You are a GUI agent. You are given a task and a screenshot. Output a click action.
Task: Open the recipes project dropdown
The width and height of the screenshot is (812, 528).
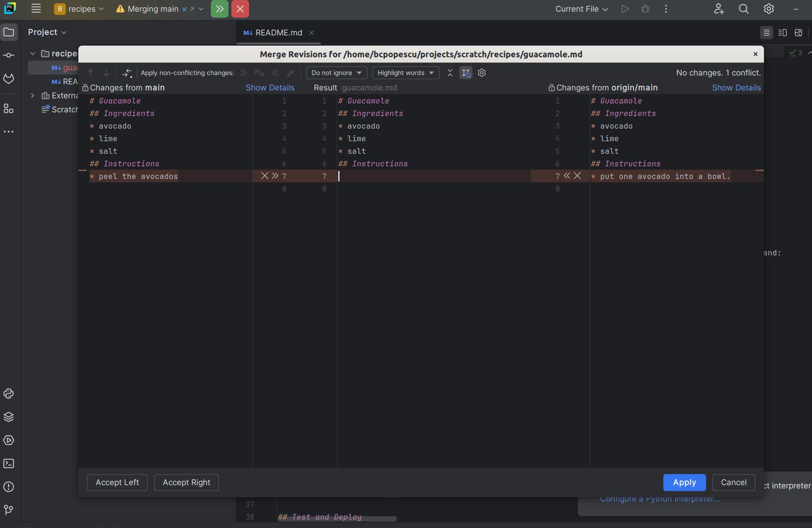[x=79, y=9]
